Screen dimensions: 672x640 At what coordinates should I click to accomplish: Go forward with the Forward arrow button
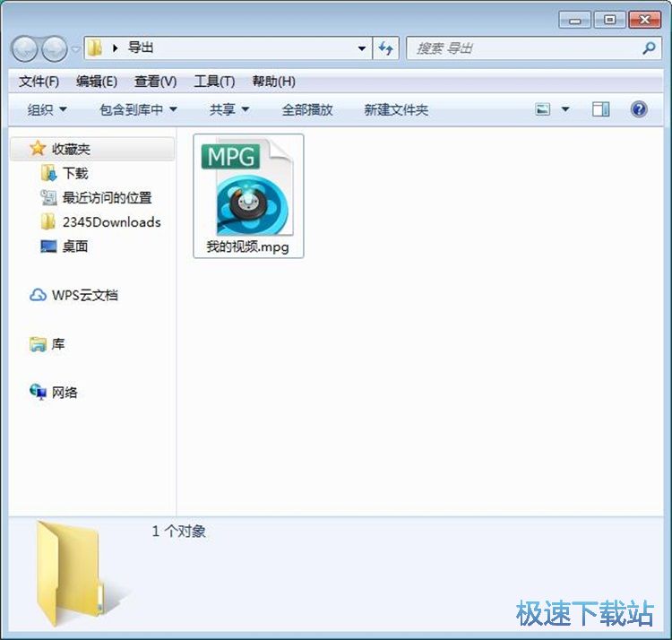[55, 48]
